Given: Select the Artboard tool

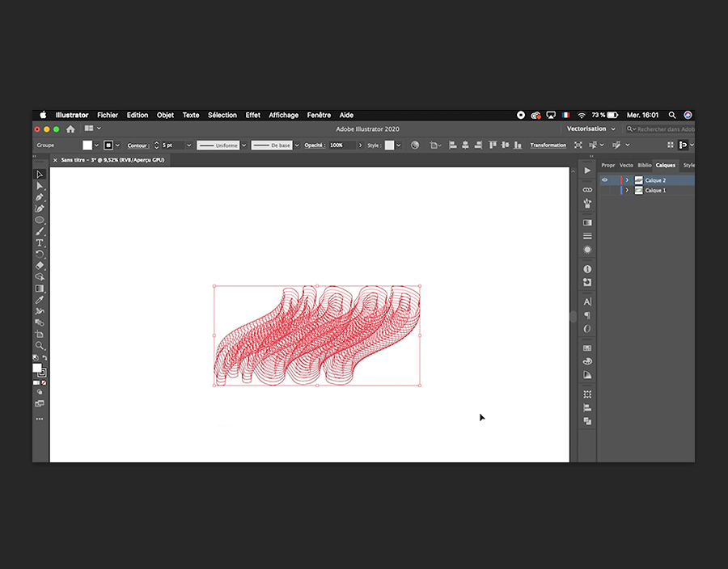Looking at the screenshot, I should 40,335.
